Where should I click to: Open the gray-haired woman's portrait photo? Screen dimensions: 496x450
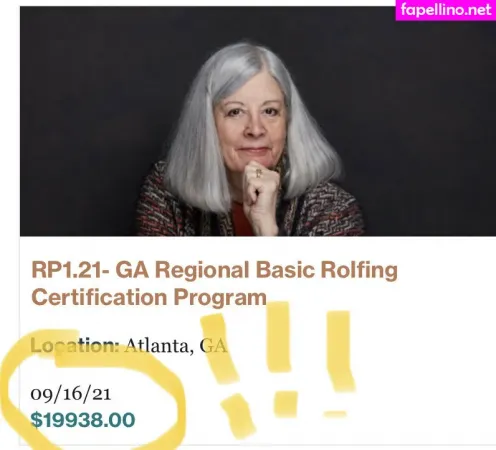coord(258,121)
